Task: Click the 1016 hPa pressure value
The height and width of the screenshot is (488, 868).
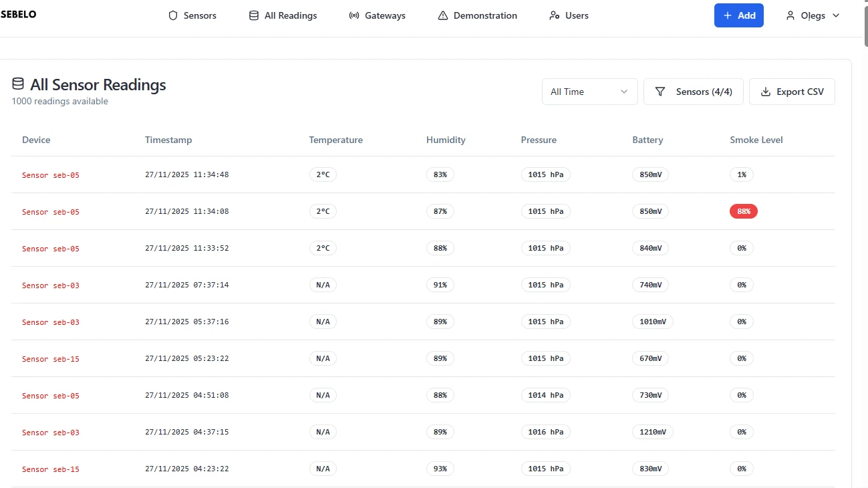Action: tap(546, 432)
